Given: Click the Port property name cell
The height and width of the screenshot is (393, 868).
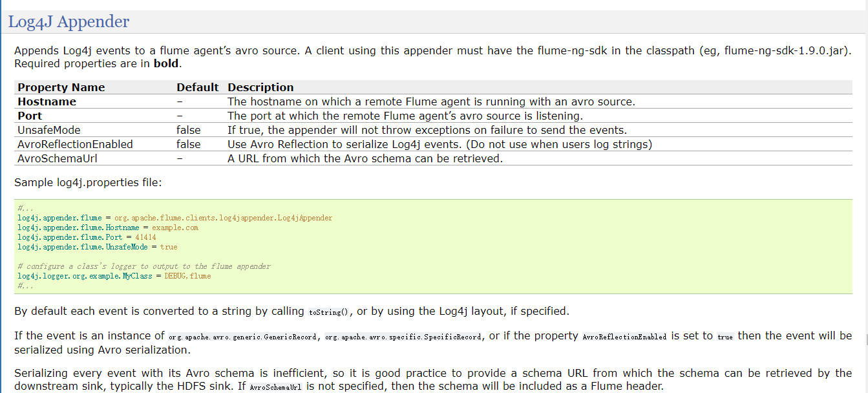Looking at the screenshot, I should point(30,116).
